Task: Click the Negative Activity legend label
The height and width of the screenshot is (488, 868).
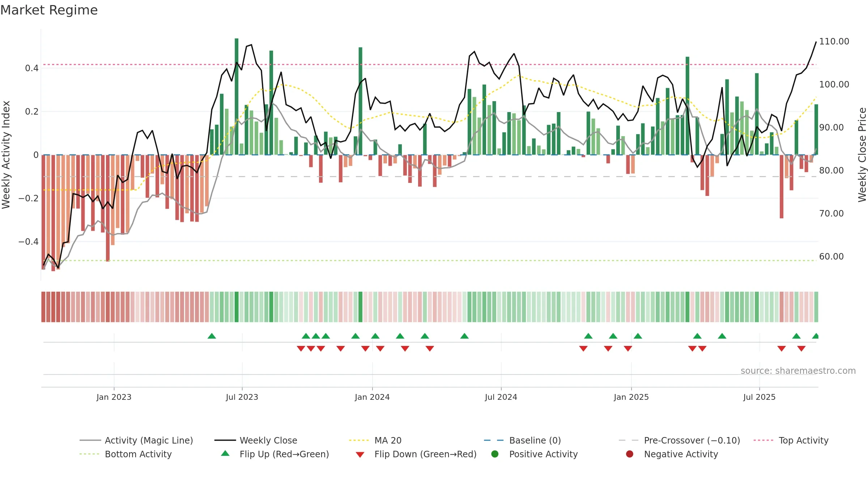Action: point(681,454)
